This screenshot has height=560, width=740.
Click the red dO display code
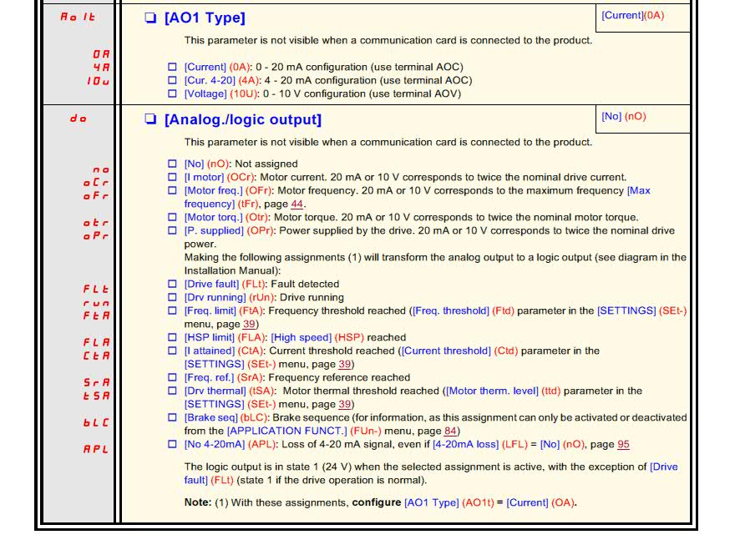click(x=79, y=119)
